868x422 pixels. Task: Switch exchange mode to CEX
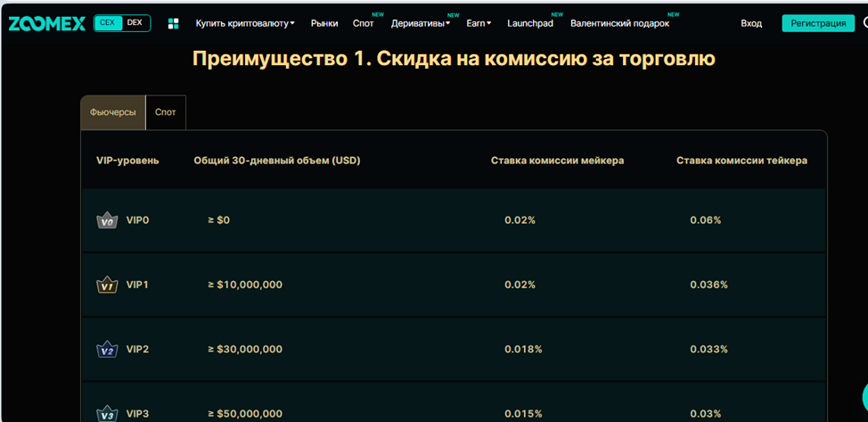tap(107, 23)
